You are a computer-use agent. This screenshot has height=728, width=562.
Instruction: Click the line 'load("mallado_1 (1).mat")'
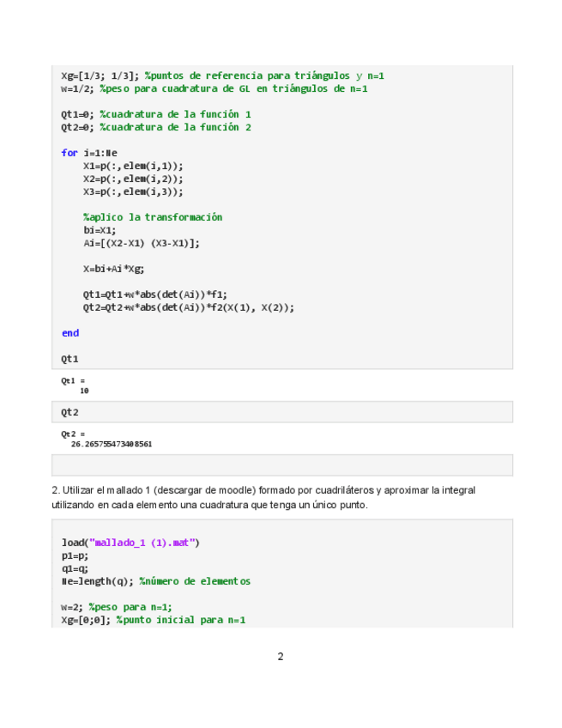click(x=130, y=543)
